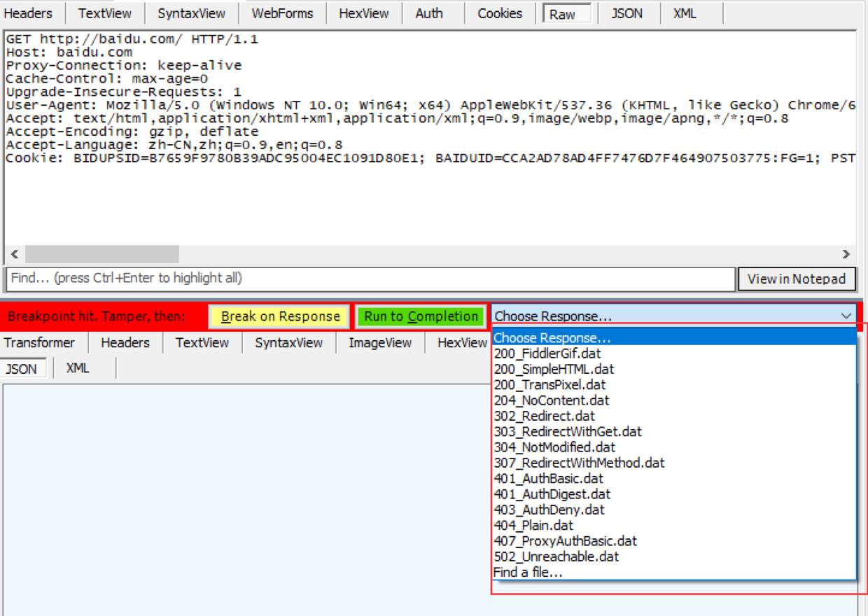Choose 204_NoContent.dat response
This screenshot has width=868, height=616.
[552, 400]
